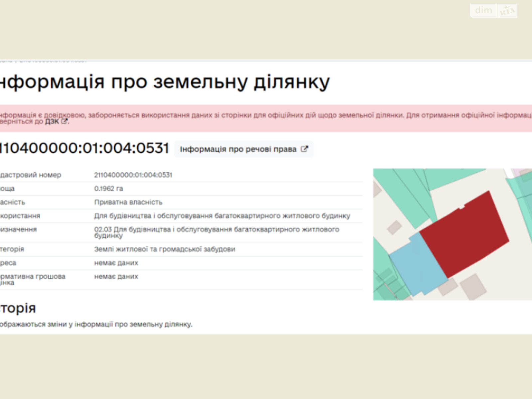532x399 pixels.
Task: Click external-link icon in речові права button
Action: [x=304, y=149]
